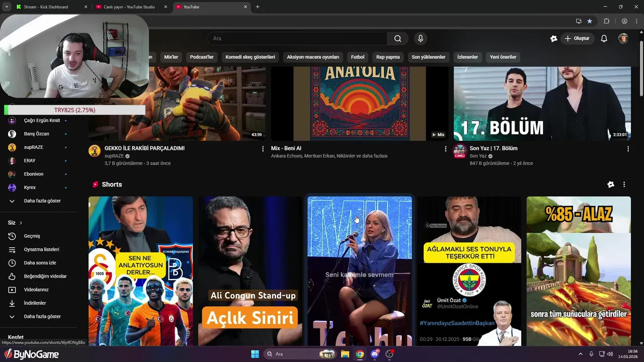Viewport: 644px width, 362px height.
Task: Select Son yüklenenler filter chip
Action: pos(429,57)
